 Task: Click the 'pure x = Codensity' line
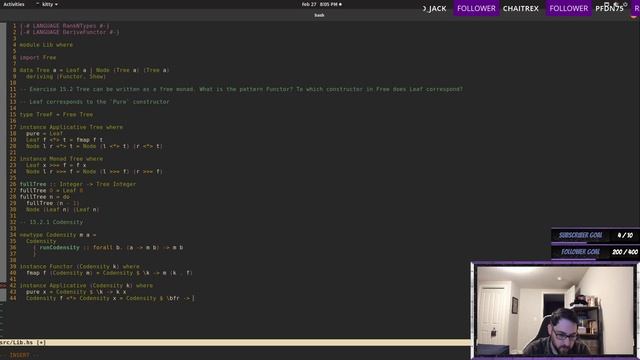(x=76, y=292)
